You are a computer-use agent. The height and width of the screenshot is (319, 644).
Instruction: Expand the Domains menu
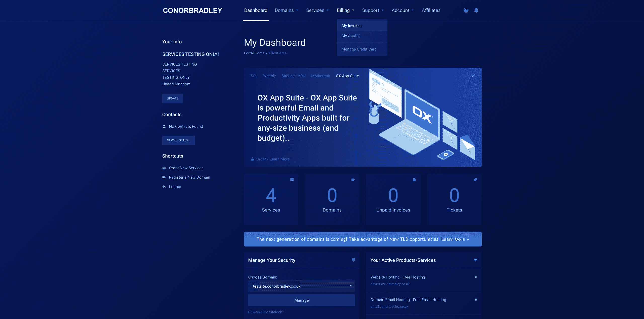(286, 10)
